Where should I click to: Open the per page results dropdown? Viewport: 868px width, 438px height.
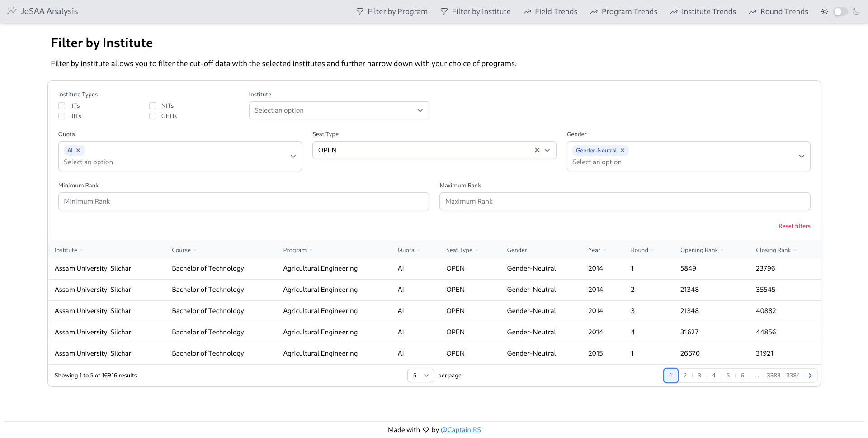coord(420,375)
